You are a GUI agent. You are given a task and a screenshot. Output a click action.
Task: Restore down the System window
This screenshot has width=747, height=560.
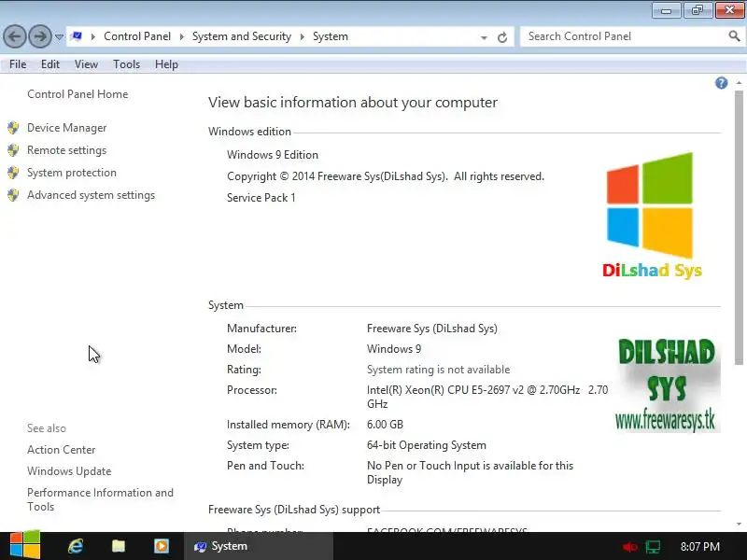pos(698,10)
